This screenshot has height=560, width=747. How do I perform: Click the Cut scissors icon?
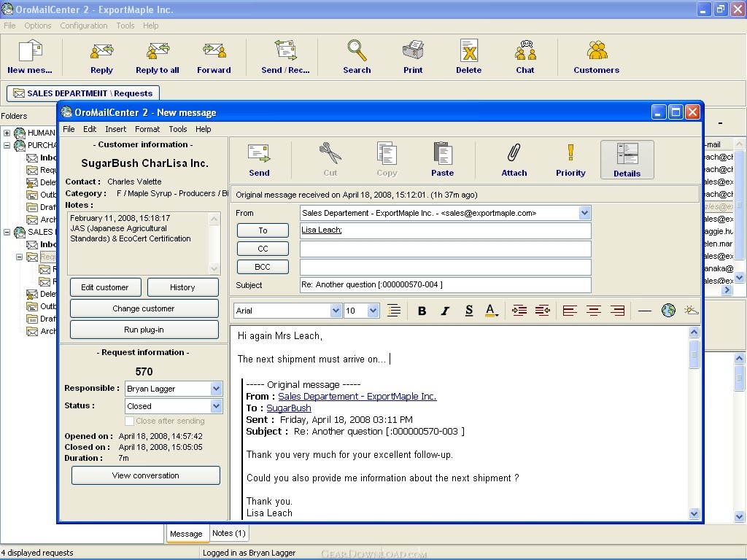pyautogui.click(x=330, y=160)
